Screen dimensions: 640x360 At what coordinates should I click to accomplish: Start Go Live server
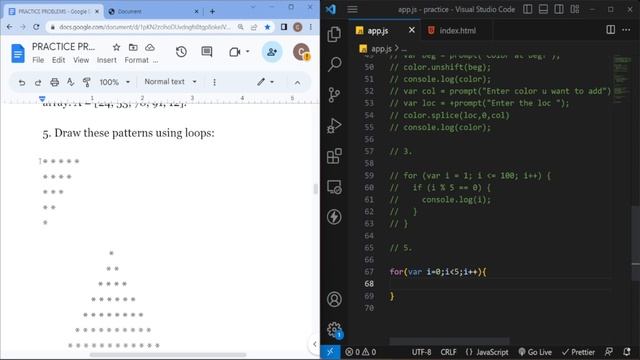click(x=535, y=352)
